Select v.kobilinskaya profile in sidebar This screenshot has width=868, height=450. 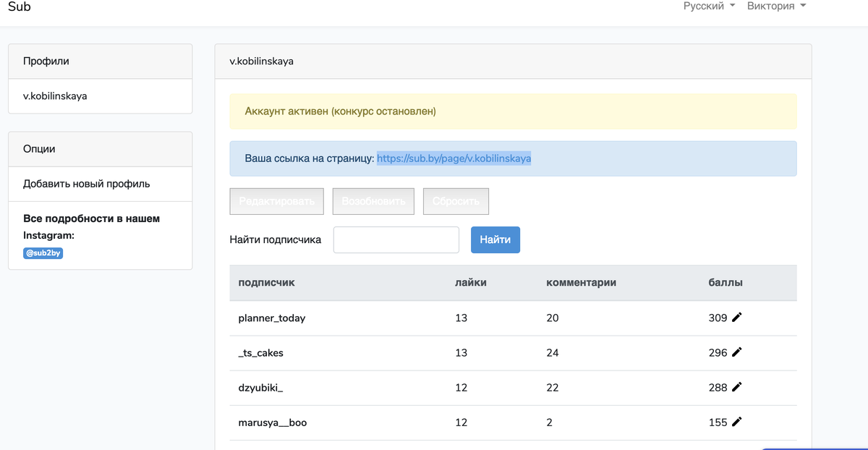click(55, 95)
